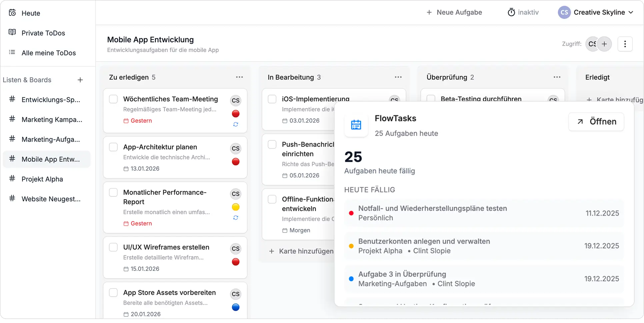Click the Alle meine ToDos list icon

(12, 52)
